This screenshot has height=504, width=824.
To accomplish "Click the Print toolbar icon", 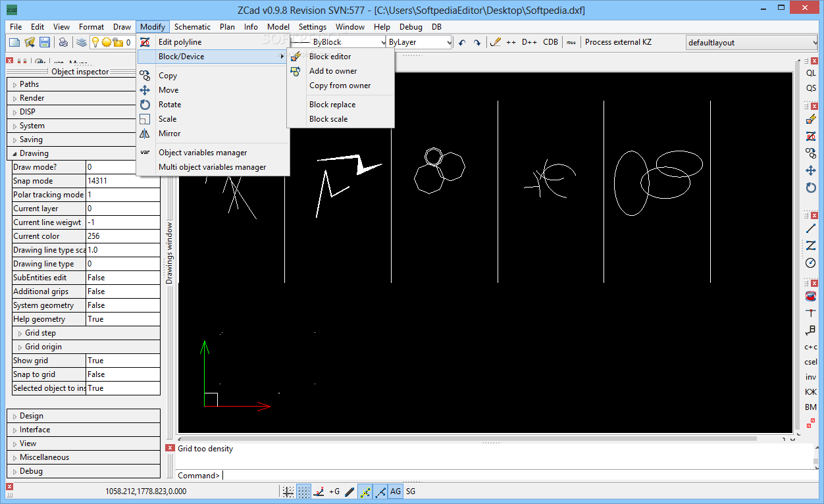I will (63, 42).
